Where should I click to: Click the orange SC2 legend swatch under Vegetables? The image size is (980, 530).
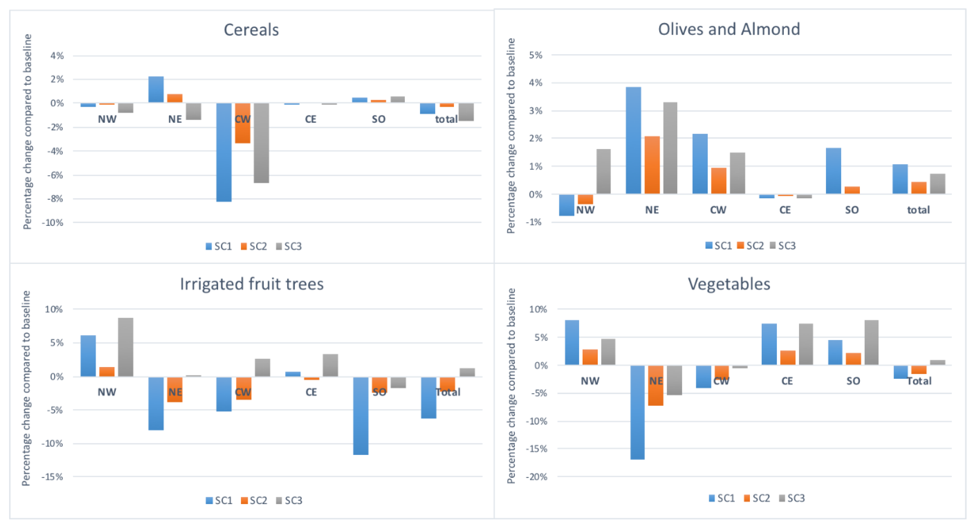tap(747, 498)
